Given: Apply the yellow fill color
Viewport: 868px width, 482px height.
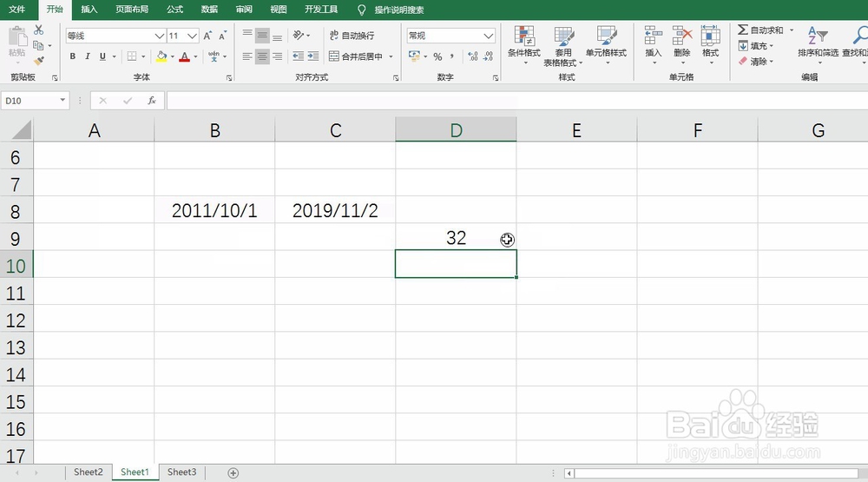Looking at the screenshot, I should tap(161, 56).
